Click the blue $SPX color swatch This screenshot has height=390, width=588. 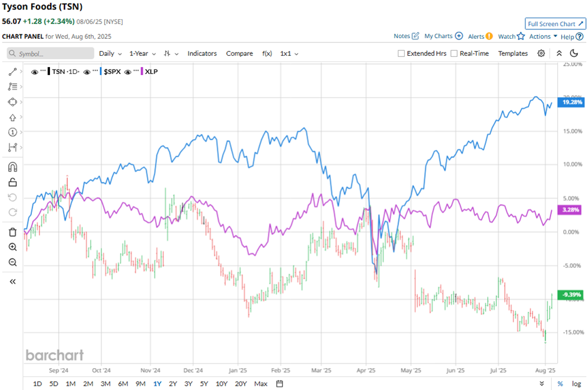(101, 71)
